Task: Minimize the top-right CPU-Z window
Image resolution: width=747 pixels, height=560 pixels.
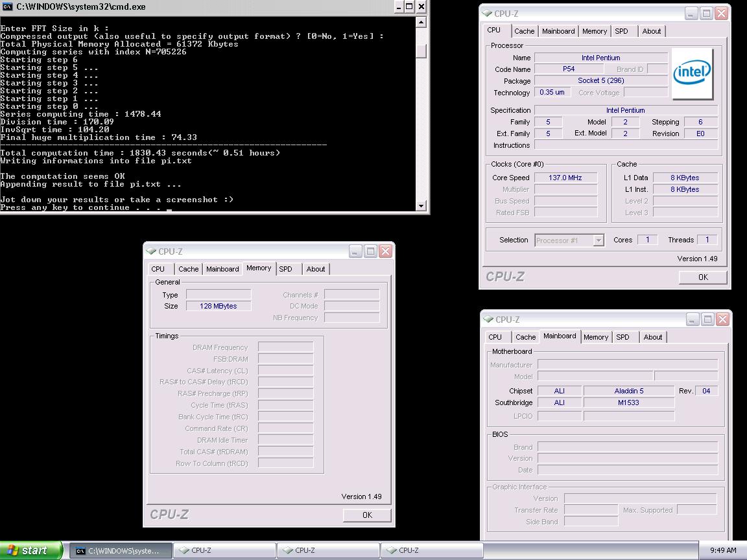Action: tap(691, 14)
